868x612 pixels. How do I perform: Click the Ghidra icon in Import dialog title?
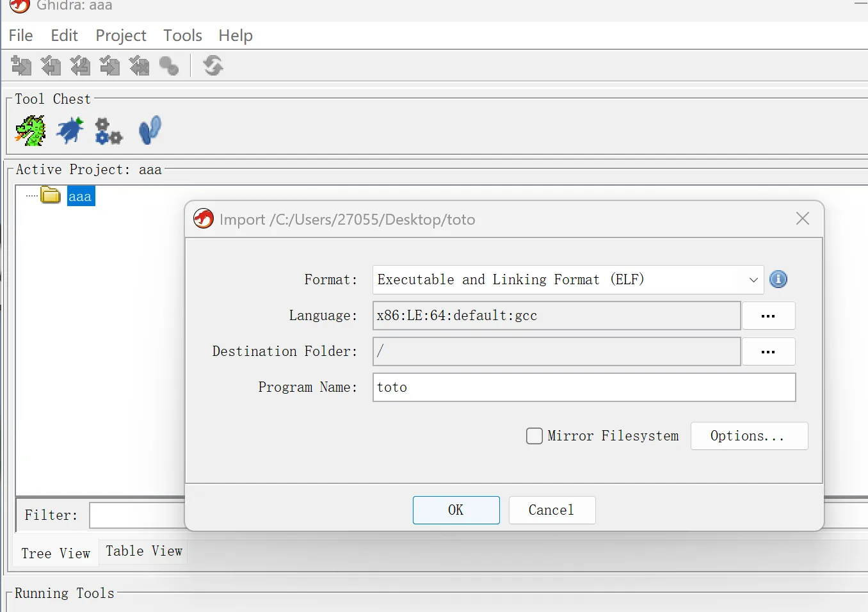204,219
